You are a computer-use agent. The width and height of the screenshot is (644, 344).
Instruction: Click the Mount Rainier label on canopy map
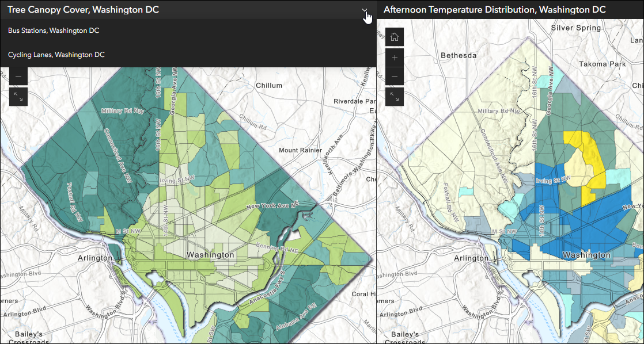pos(301,151)
